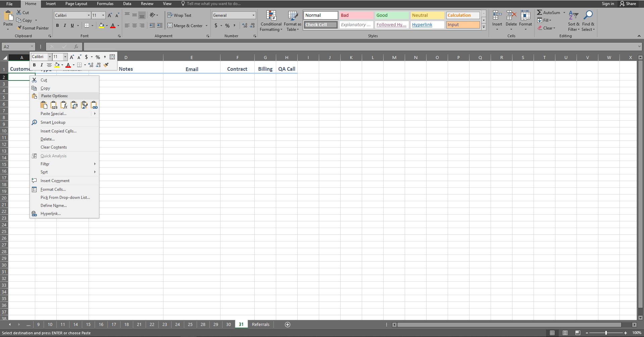644x337 pixels.
Task: Toggle Wrap Text in Alignment group
Action: click(x=180, y=15)
